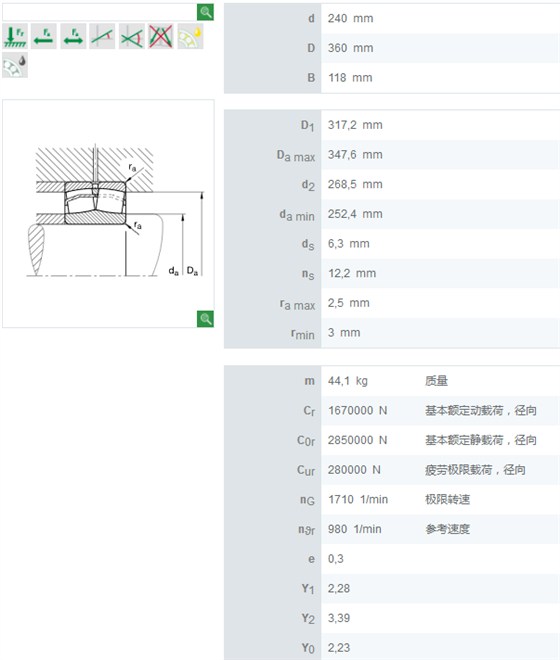560x660 pixels.
Task: Select the da min value 252,4 mm
Action: (355, 214)
